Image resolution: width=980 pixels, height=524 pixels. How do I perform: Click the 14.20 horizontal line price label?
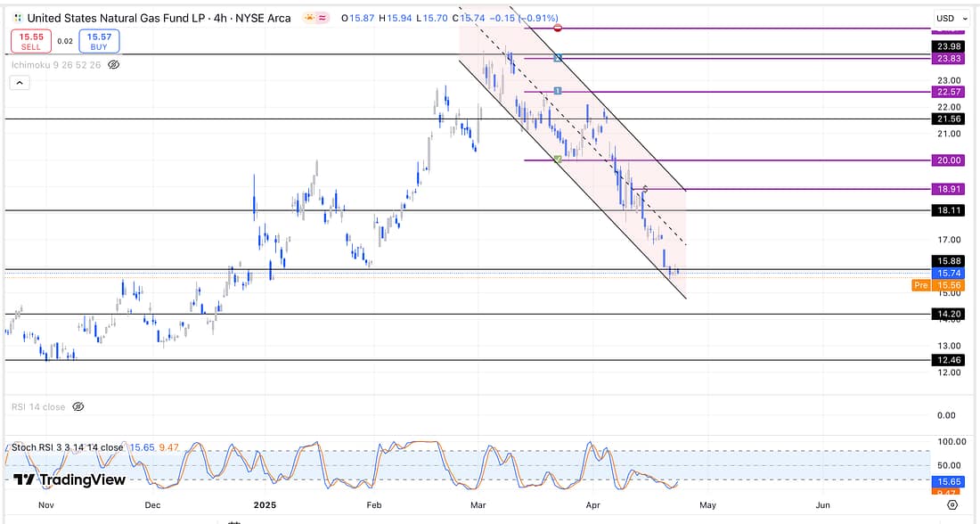[945, 314]
